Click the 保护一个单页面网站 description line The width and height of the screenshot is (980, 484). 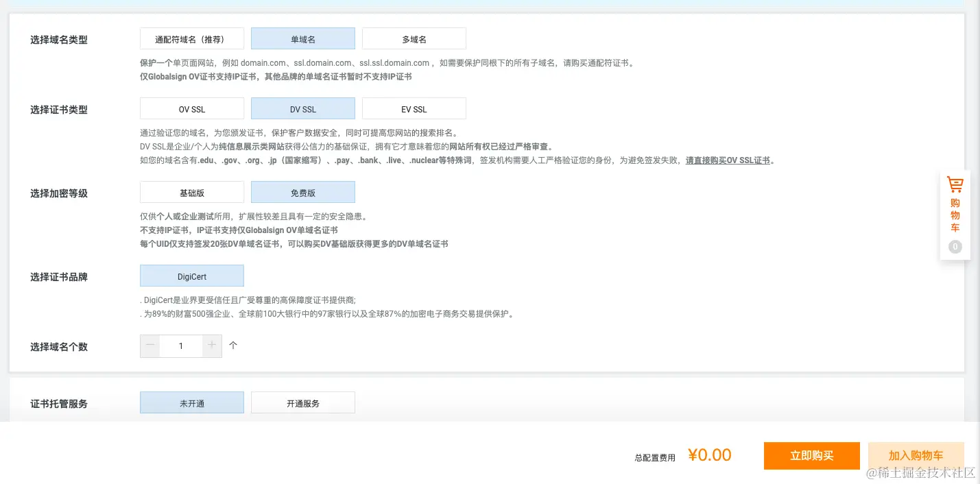coord(387,63)
